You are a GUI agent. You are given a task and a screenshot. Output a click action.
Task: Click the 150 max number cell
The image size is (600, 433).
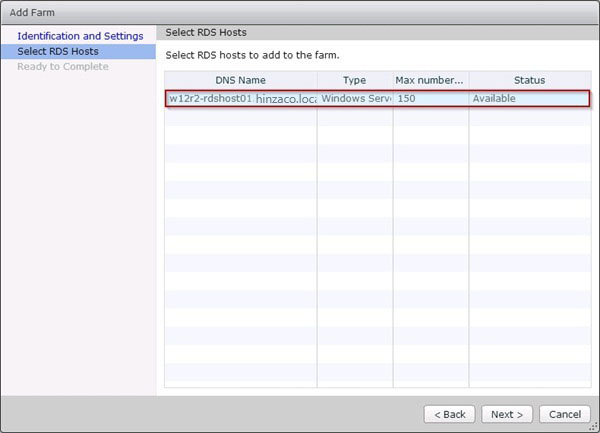click(430, 99)
